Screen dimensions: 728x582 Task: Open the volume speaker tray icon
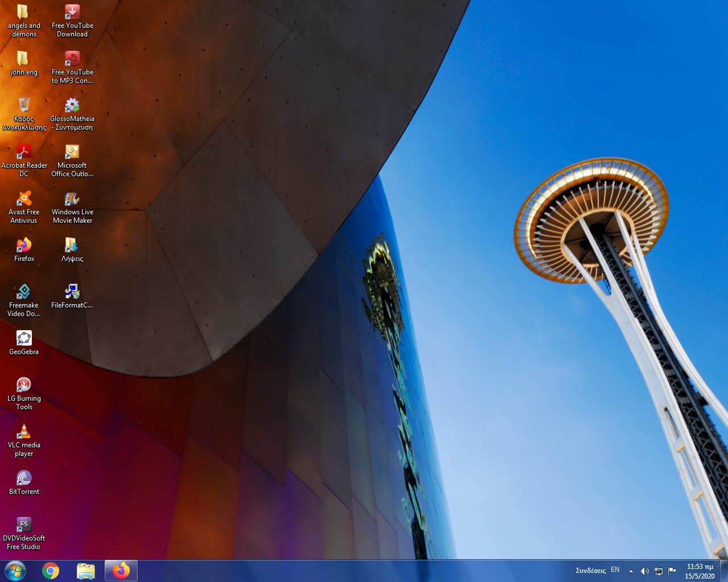(644, 571)
